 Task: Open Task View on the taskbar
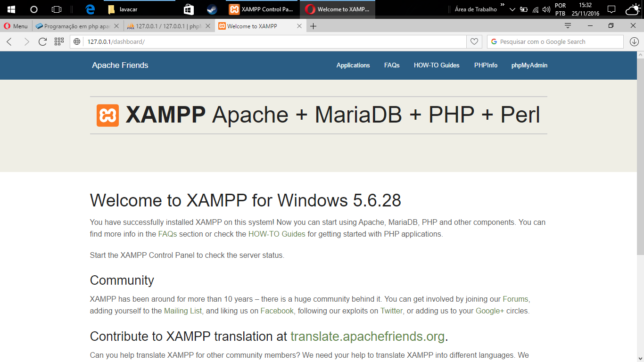click(x=57, y=9)
